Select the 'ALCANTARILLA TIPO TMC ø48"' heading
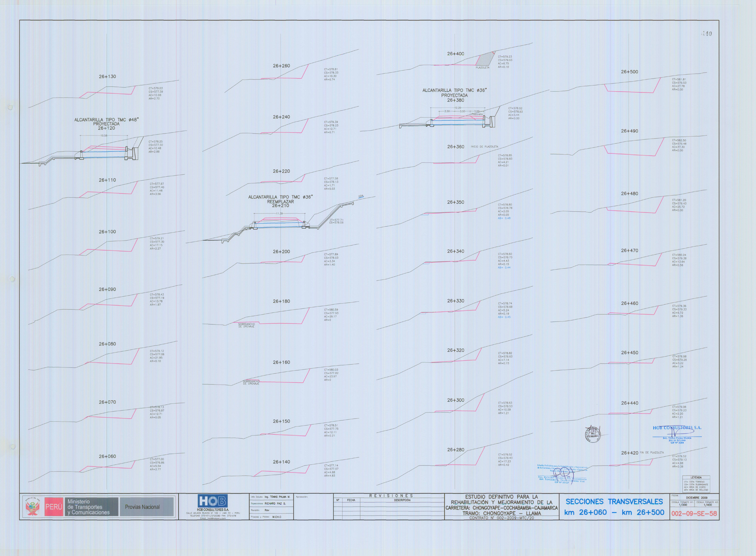The image size is (756, 556). [x=107, y=120]
